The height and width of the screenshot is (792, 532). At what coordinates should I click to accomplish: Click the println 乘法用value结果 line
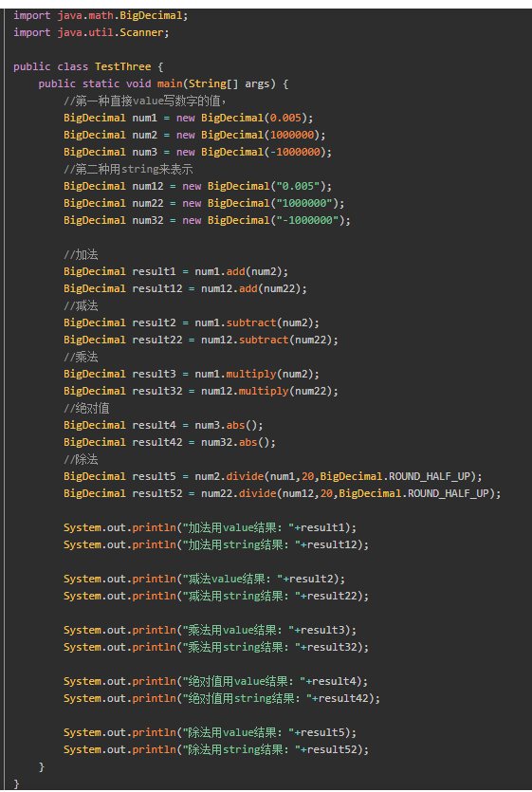tap(211, 631)
